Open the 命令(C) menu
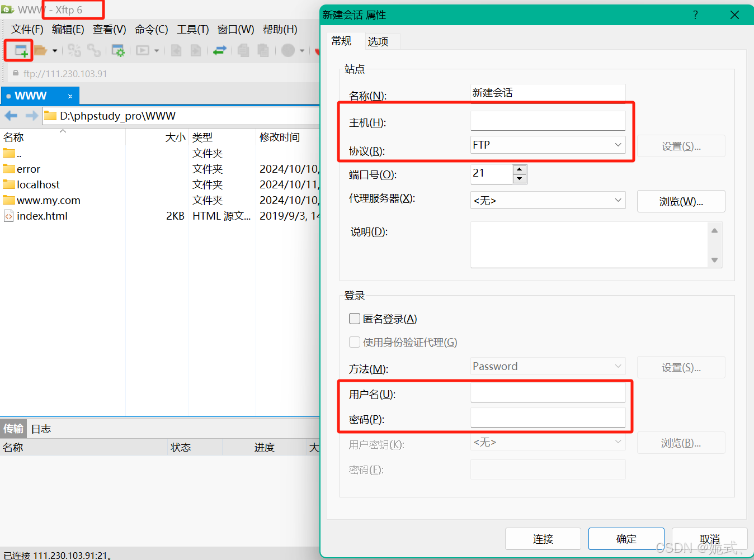 tap(152, 29)
